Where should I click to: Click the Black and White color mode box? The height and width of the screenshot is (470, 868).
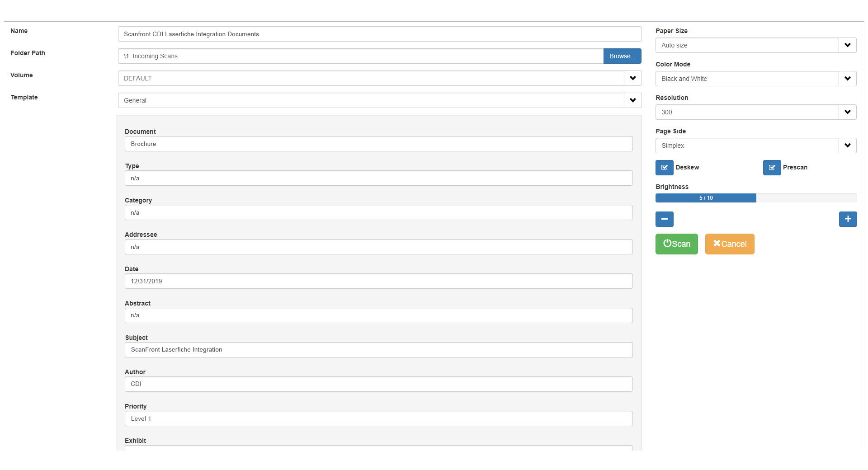pos(747,79)
